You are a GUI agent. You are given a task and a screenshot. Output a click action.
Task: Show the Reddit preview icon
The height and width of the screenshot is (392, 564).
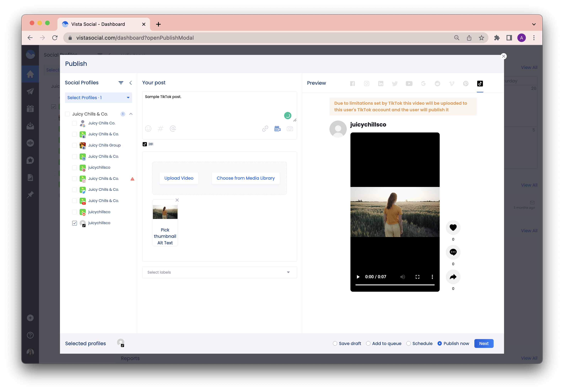437,83
